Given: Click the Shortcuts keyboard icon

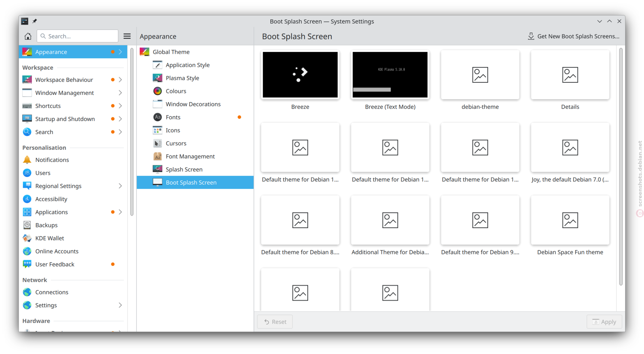Looking at the screenshot, I should click(27, 106).
